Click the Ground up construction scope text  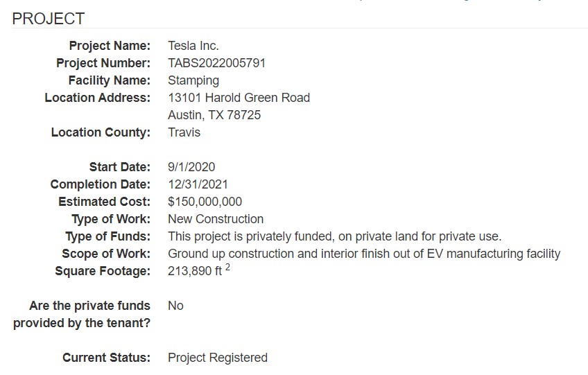point(364,254)
